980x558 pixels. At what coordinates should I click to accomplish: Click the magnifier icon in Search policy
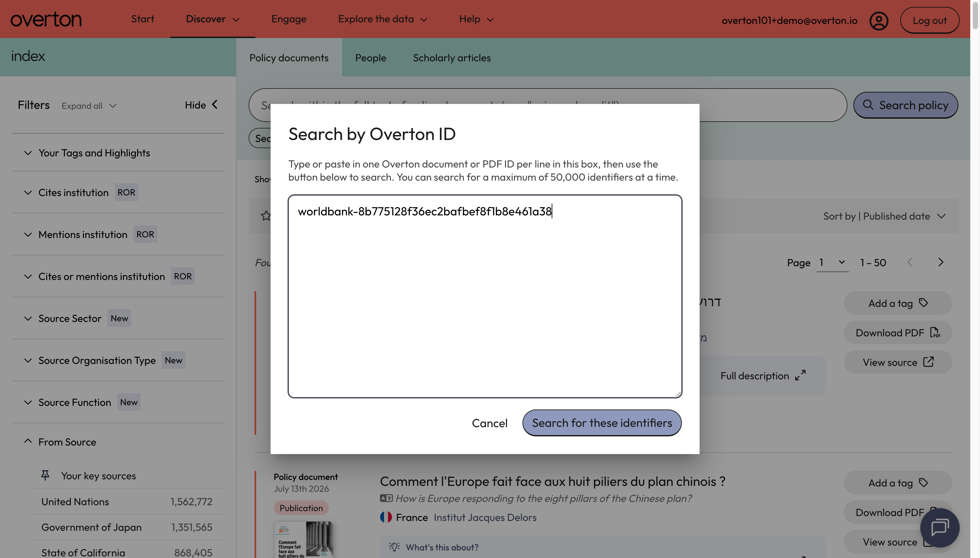[868, 105]
